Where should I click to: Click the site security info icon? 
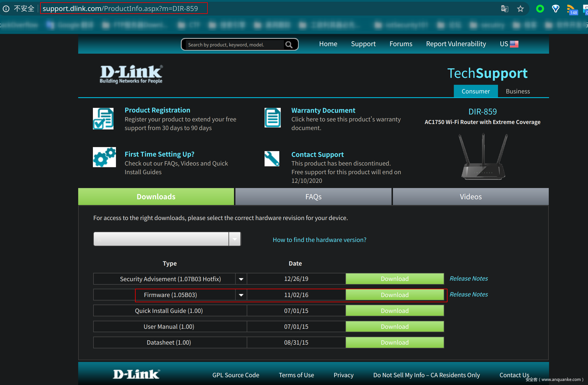tap(6, 9)
